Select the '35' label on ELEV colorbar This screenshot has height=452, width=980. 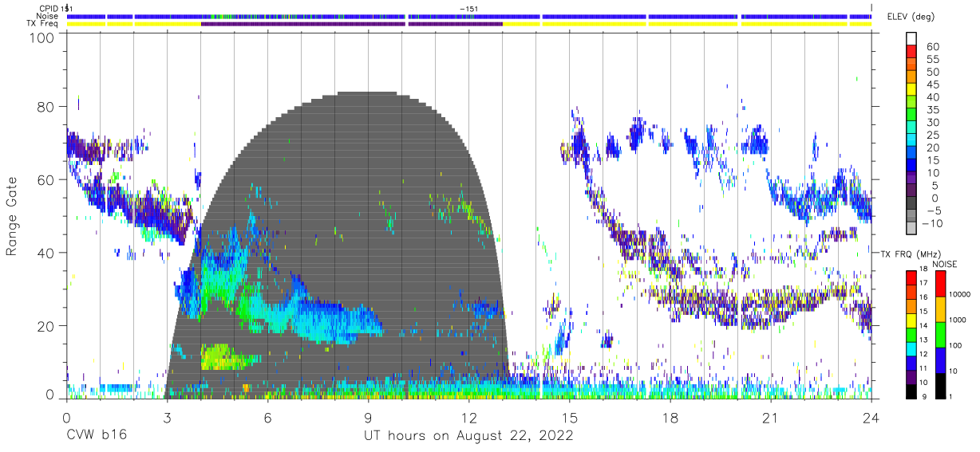(x=932, y=109)
